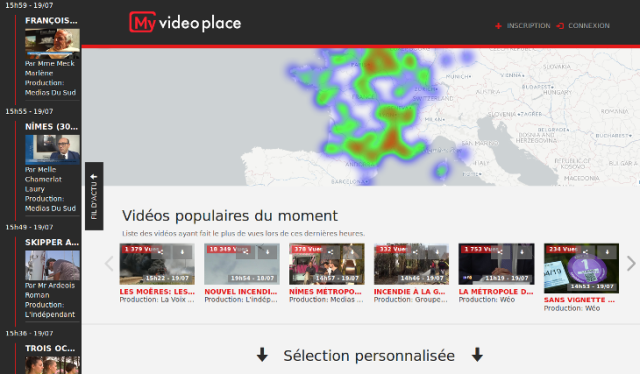Open the Les Moëres video title link

coord(157,292)
